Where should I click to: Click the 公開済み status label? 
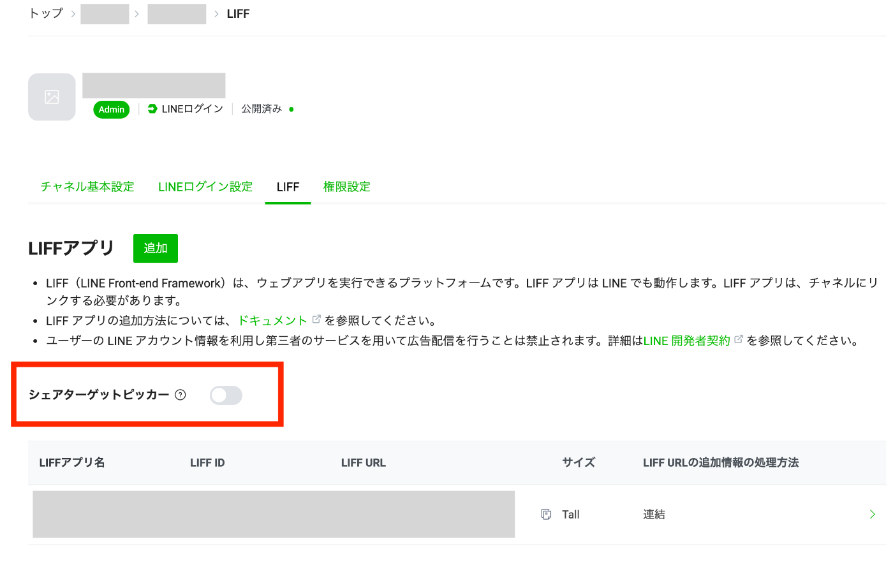point(262,109)
